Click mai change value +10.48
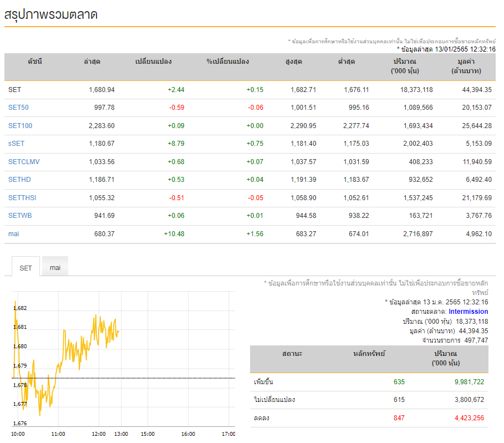504x443 pixels. 174,234
